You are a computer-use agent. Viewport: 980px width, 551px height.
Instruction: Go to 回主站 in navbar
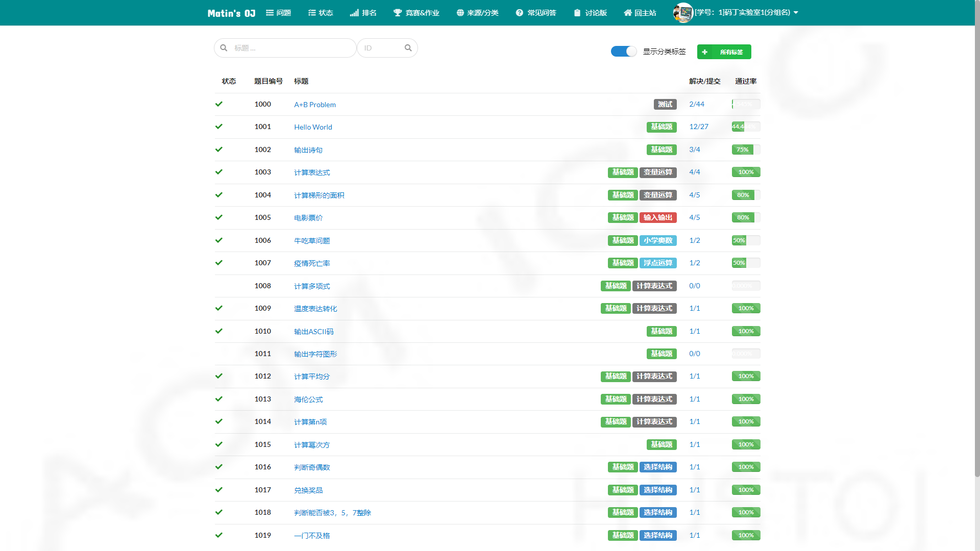pyautogui.click(x=640, y=13)
